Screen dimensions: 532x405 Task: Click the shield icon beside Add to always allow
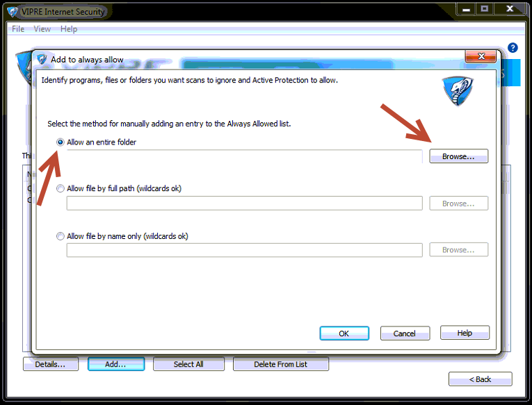42,59
